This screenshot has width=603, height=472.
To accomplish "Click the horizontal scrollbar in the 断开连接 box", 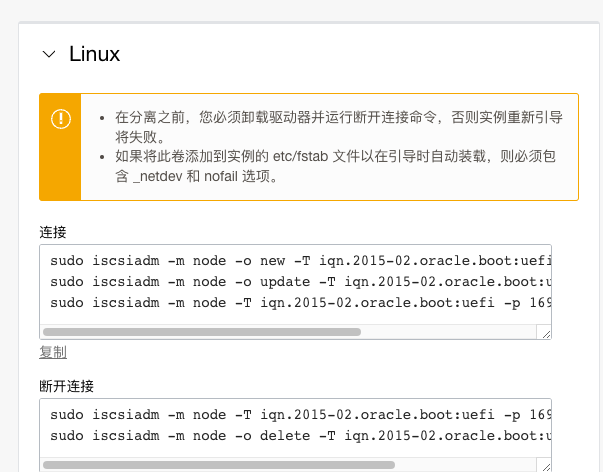I will (218, 465).
